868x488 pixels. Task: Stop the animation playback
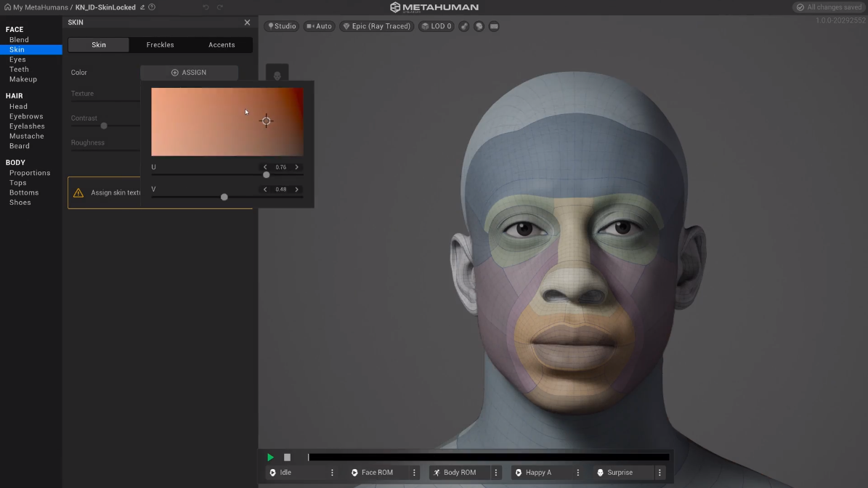pos(288,457)
